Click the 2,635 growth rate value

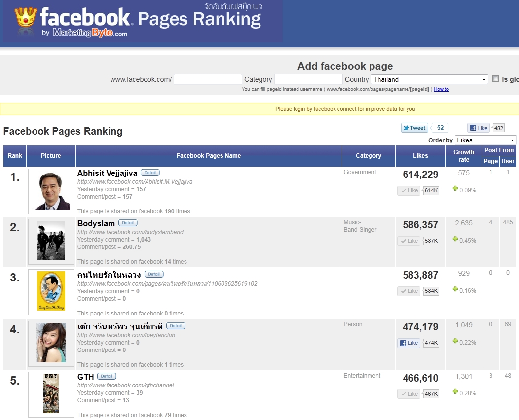[464, 223]
